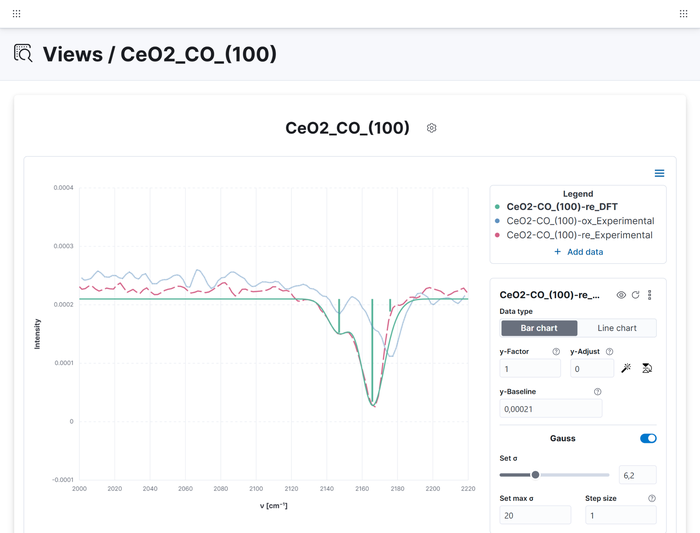Click the Views / CeO2_CO_(100) page heading
The height and width of the screenshot is (533, 700).
click(160, 54)
